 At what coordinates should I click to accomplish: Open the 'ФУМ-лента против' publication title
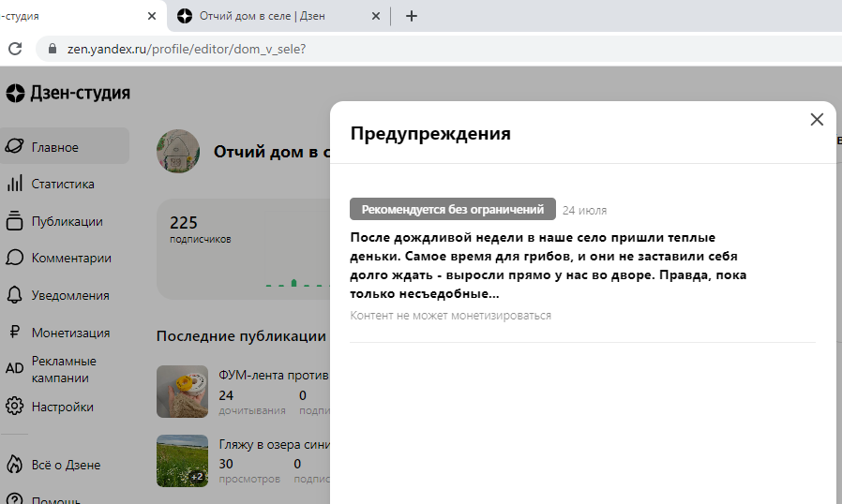coord(274,375)
